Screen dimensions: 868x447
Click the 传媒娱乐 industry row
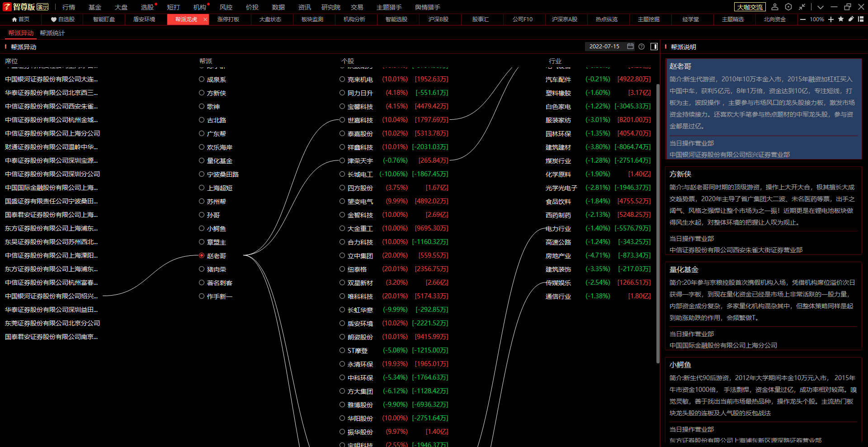(598, 282)
